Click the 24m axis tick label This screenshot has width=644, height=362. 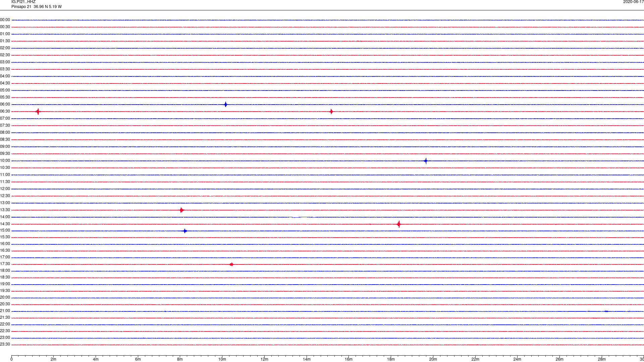[517, 359]
